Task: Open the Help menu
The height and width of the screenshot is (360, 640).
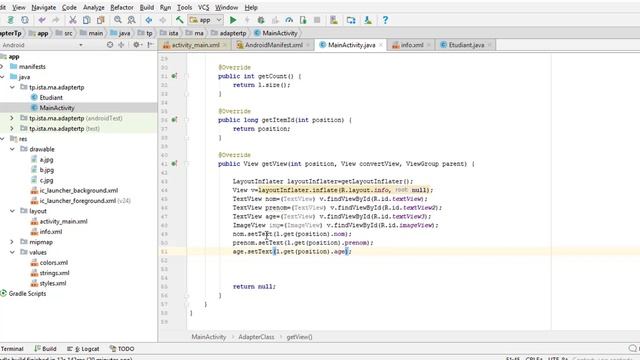Action: 251,7
